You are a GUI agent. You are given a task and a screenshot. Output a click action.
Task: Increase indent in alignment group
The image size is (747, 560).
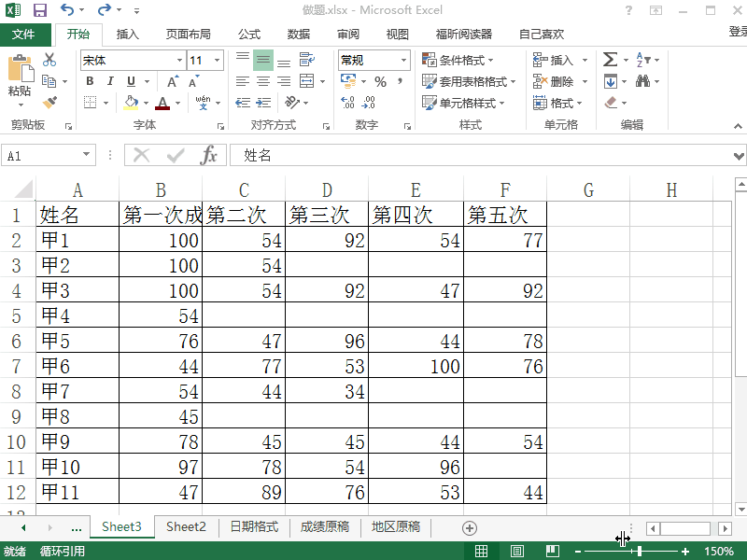263,103
